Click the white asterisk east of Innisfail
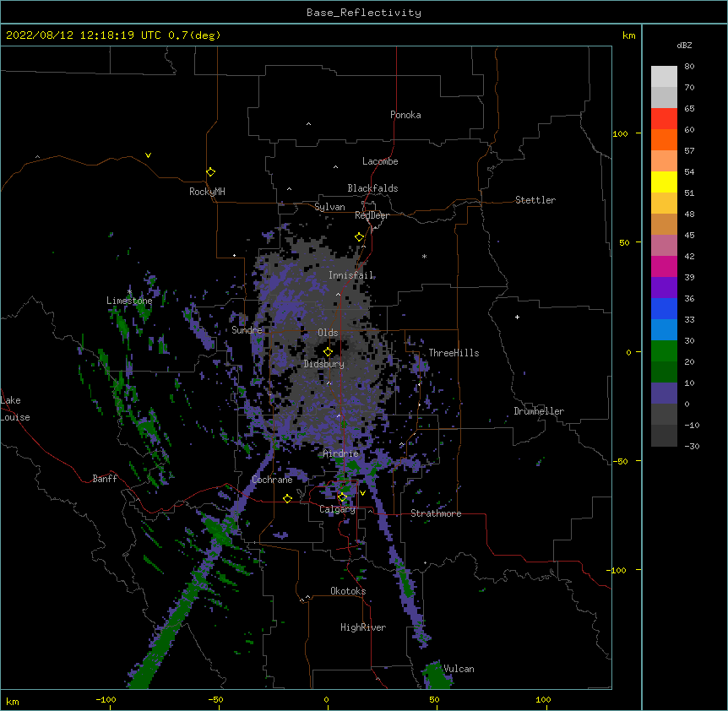728x711 pixels. [424, 256]
